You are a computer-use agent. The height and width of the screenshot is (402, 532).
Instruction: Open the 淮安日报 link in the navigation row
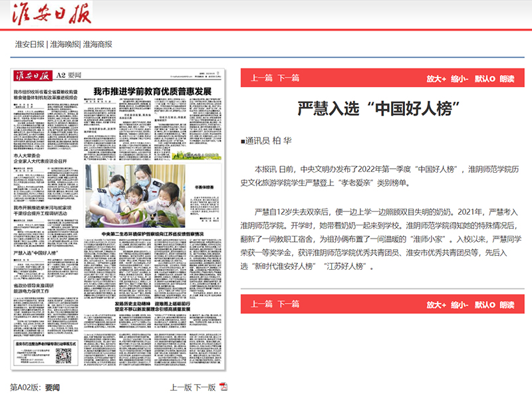pyautogui.click(x=29, y=45)
